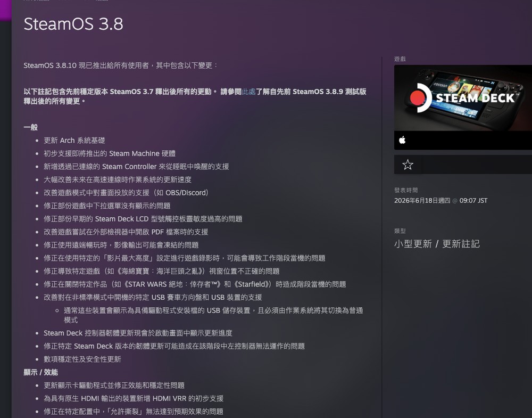Click the line about HDMI VRR 初步支援
The height and width of the screenshot is (418, 532).
tap(134, 399)
